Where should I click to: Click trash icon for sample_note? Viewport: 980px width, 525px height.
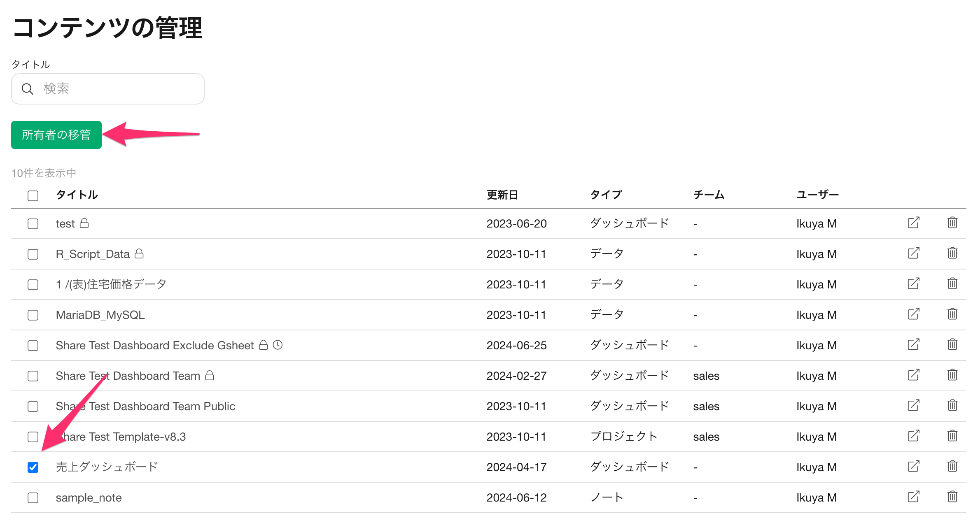(x=952, y=497)
